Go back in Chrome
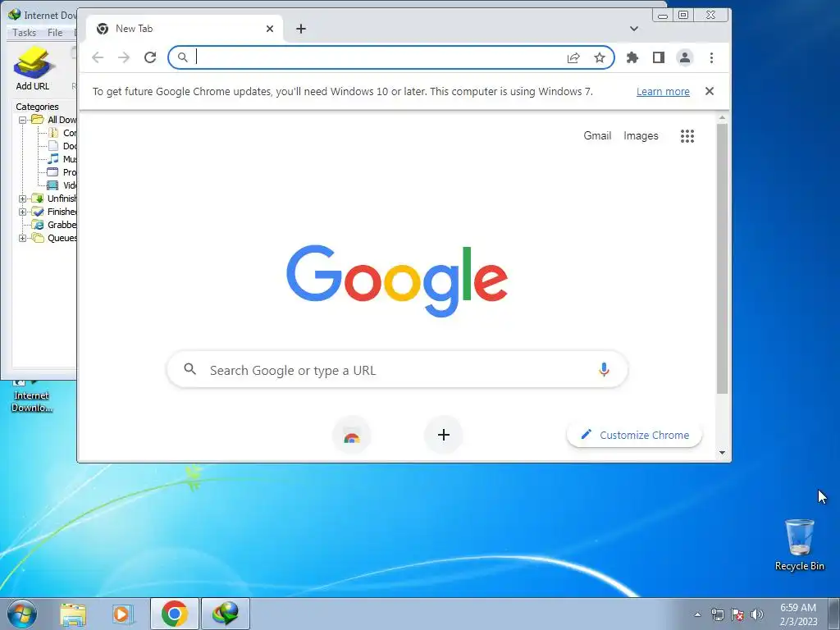 98,57
